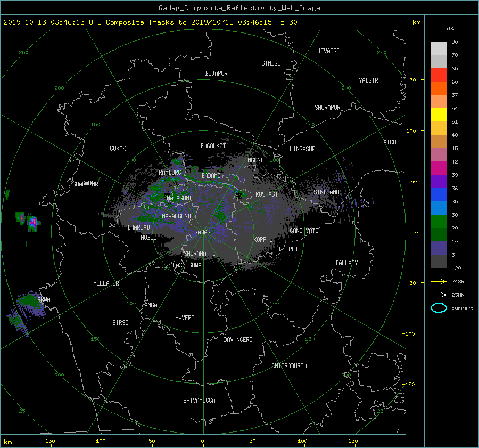This screenshot has width=479, height=448.
Task: Select the red 65-60 dBZ color swatch
Action: pyautogui.click(x=439, y=75)
